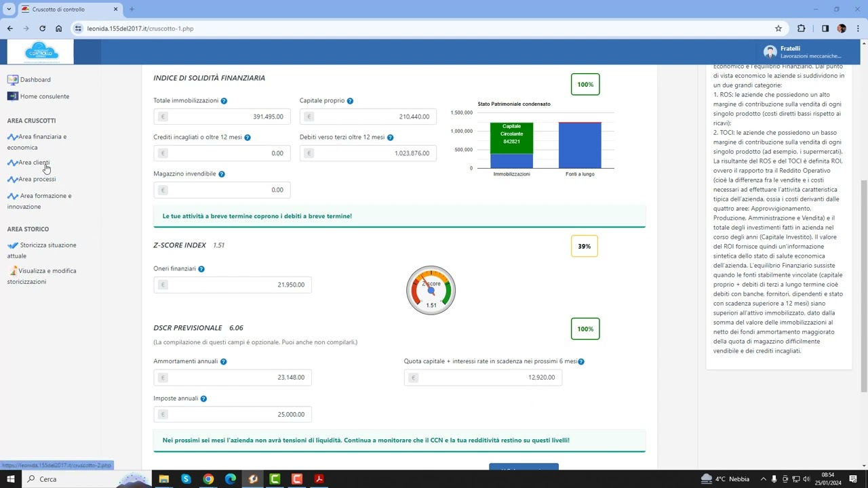This screenshot has height=488, width=868.
Task: Click help icon next to Imposte annuali
Action: pos(203,399)
